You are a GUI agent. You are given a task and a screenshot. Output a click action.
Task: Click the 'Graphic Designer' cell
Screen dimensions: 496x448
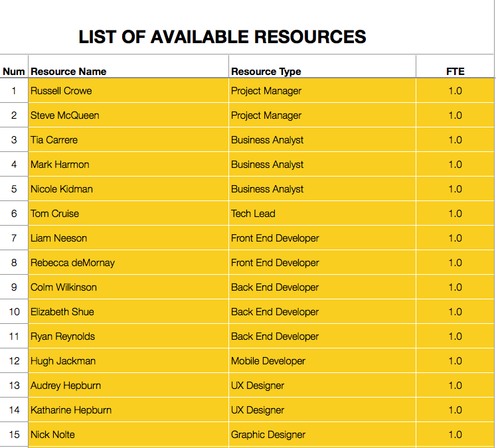(x=322, y=435)
